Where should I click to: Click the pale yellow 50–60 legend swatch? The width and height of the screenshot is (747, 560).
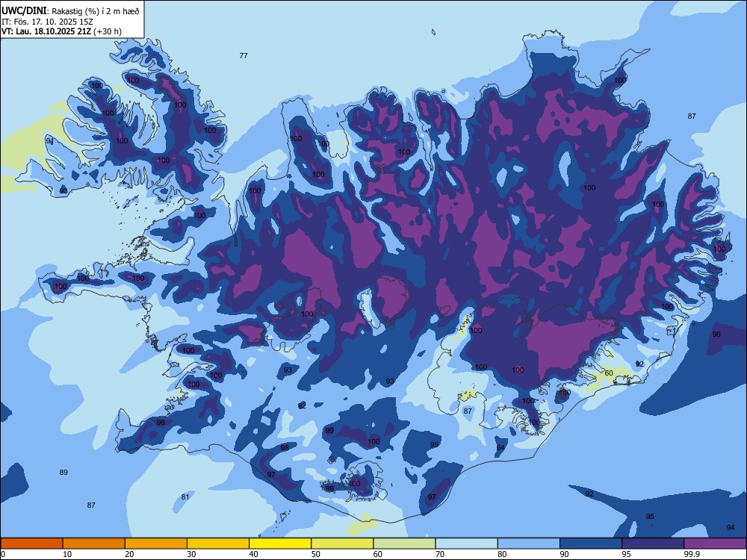[x=342, y=544]
